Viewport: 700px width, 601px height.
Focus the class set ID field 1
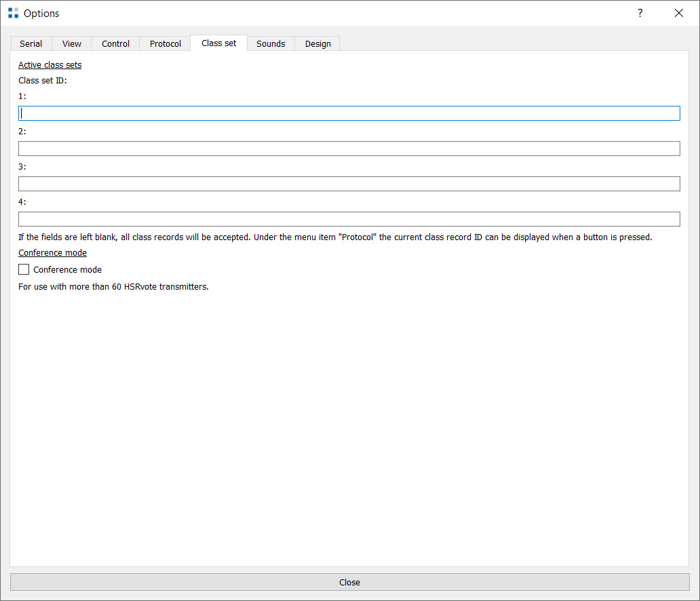pyautogui.click(x=349, y=113)
